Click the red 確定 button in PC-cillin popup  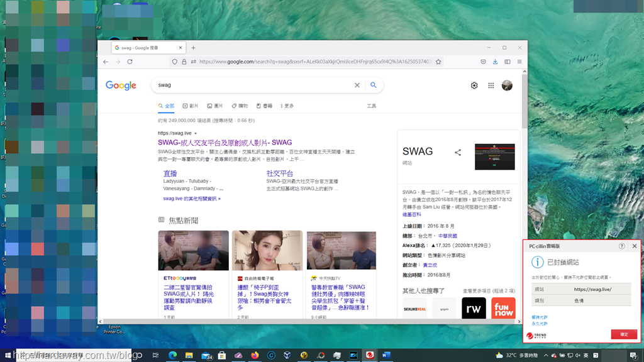pyautogui.click(x=624, y=334)
